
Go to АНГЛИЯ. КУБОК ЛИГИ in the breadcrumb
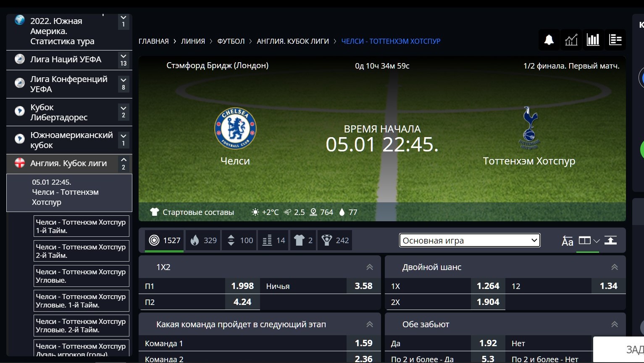pos(293,41)
